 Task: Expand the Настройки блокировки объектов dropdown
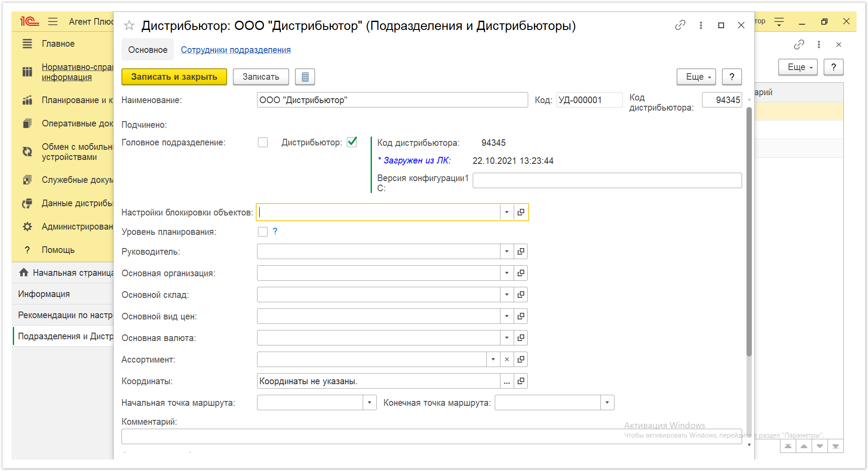click(507, 212)
